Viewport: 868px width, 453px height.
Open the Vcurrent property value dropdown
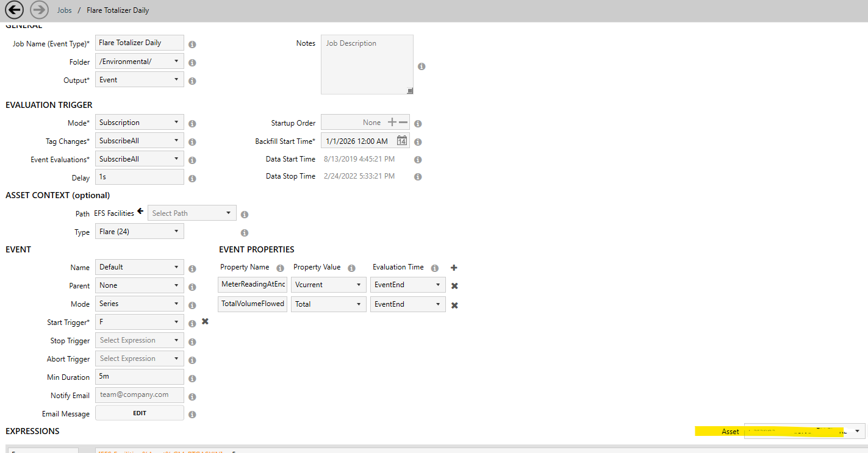pos(328,285)
